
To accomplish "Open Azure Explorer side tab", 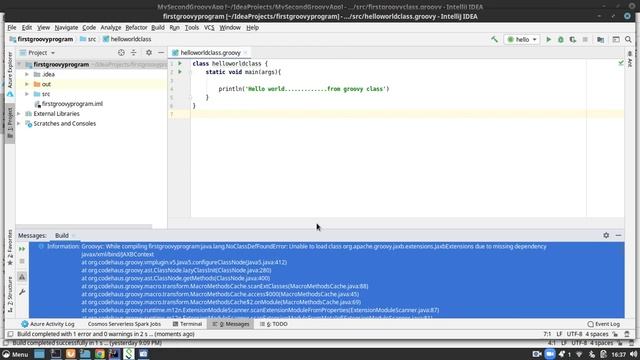I will (10, 75).
